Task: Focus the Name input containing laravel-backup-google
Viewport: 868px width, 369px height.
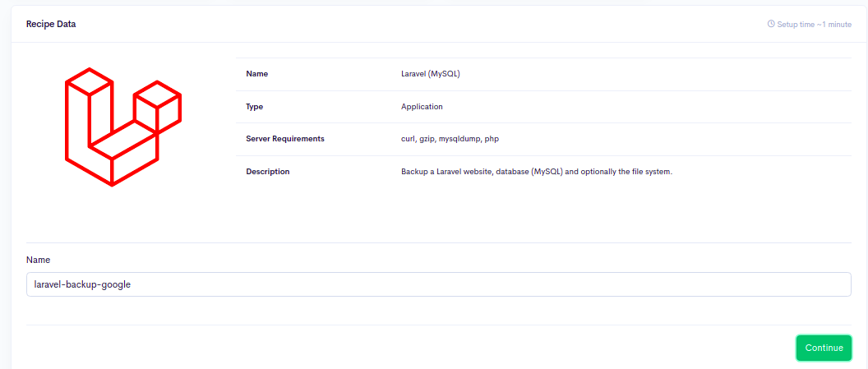Action: pos(438,284)
